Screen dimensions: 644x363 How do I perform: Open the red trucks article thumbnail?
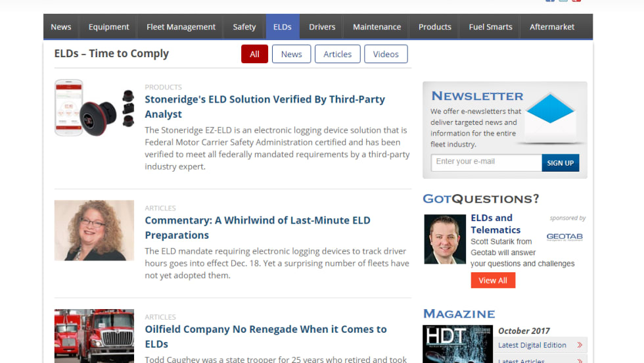point(94,336)
